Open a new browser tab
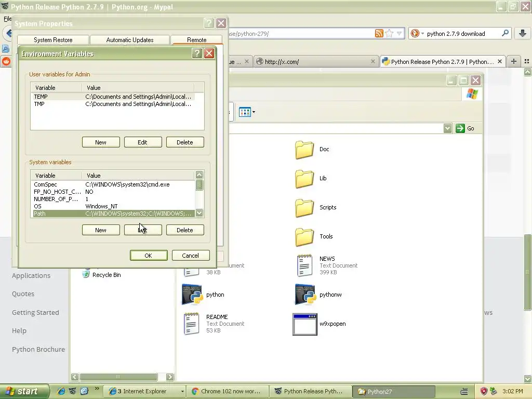This screenshot has width=532, height=399. coord(514,61)
